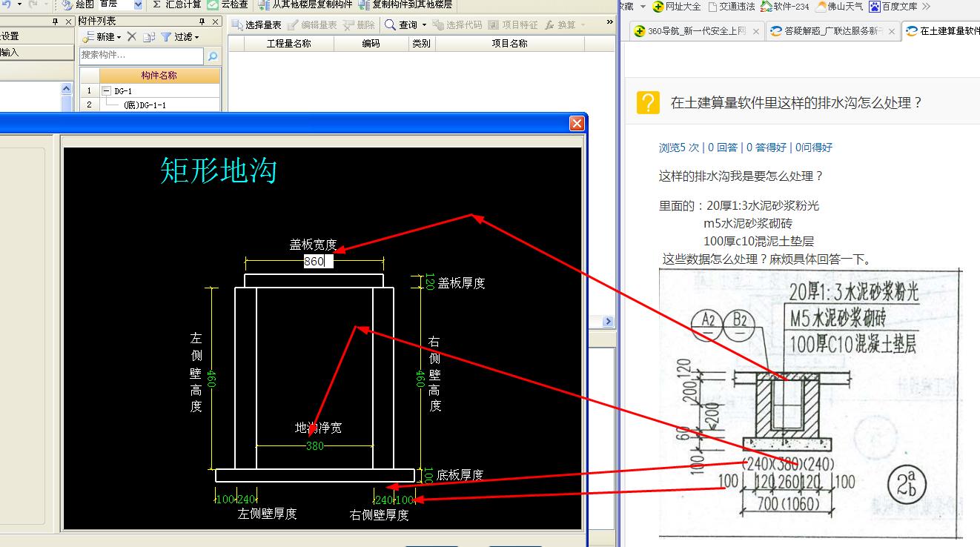Pin the 构件列表 panel
This screenshot has height=547, width=980.
pyautogui.click(x=203, y=21)
